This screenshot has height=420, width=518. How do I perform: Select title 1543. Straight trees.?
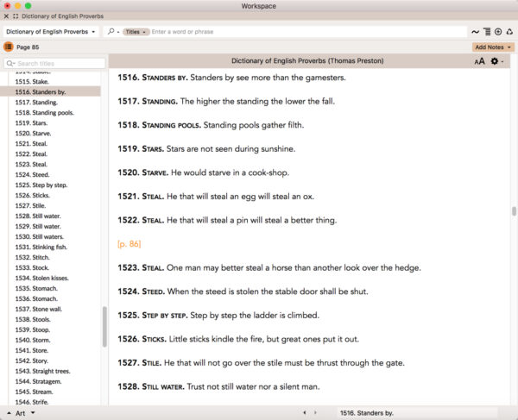(42, 371)
